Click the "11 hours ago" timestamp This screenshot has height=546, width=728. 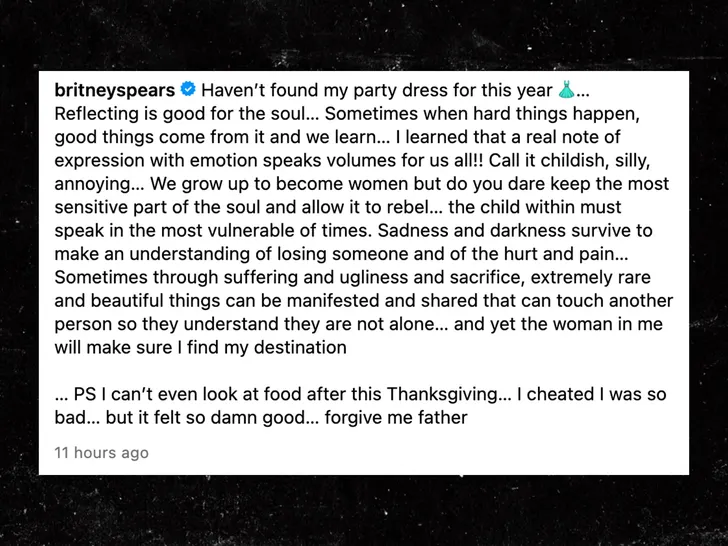[101, 453]
